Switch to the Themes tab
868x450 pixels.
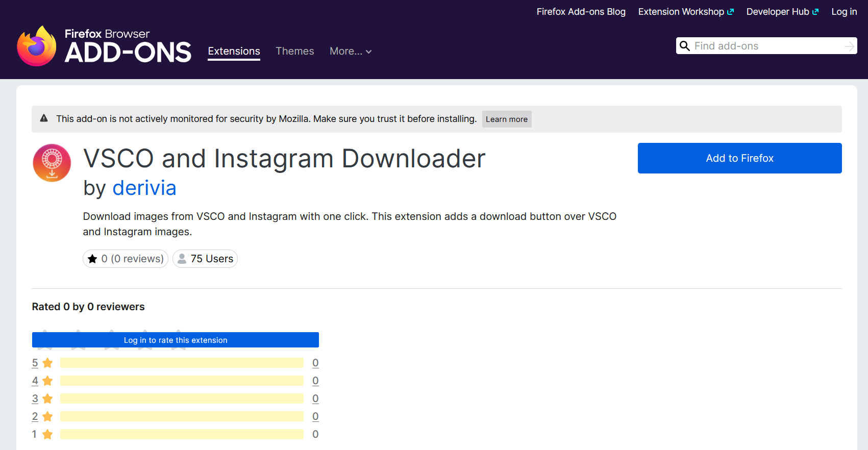295,51
